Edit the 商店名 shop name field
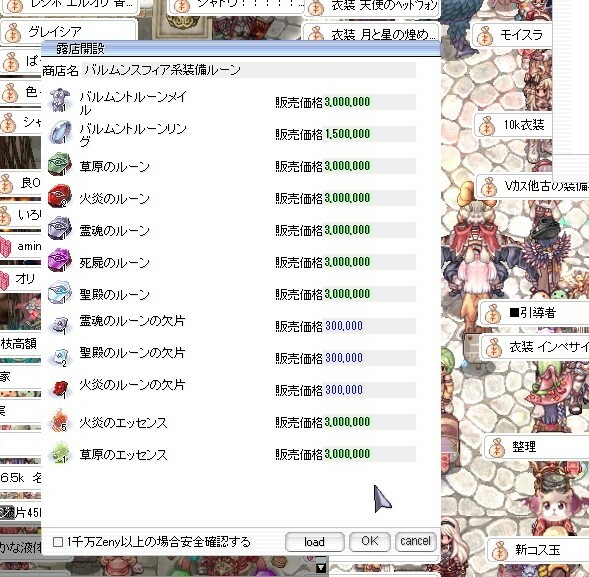The image size is (589, 577). pyautogui.click(x=249, y=70)
